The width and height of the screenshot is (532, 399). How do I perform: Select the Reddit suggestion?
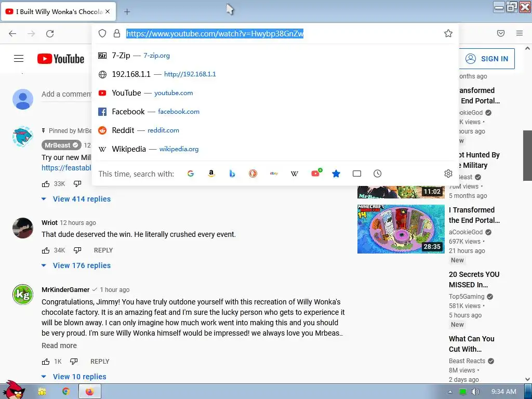click(x=275, y=130)
